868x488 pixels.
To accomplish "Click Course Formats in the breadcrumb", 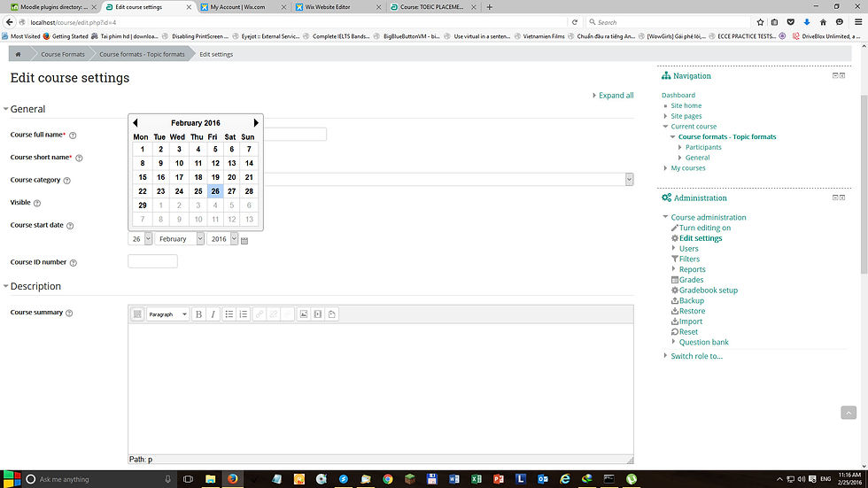I will [x=63, y=54].
